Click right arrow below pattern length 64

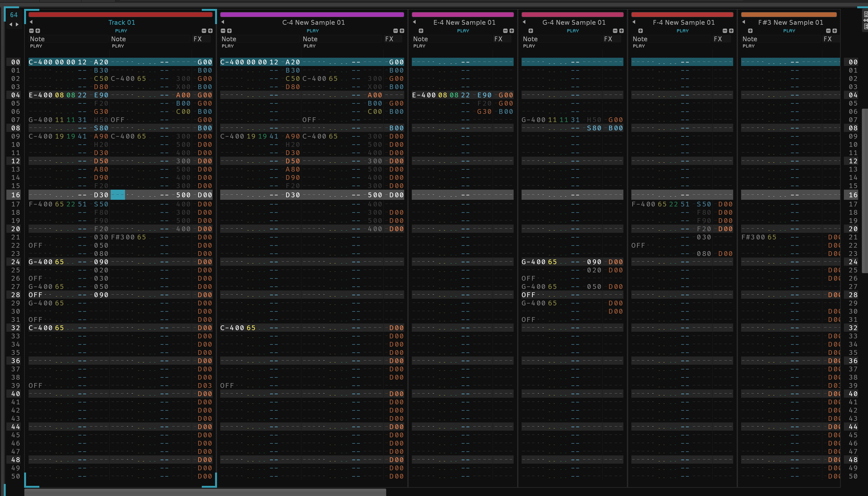tap(17, 24)
